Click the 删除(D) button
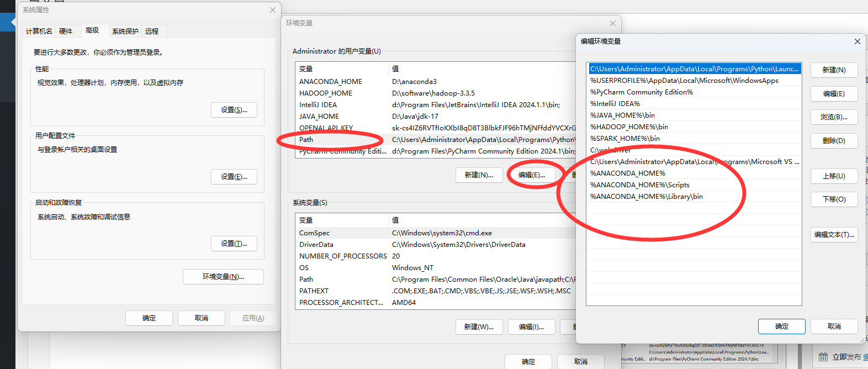The image size is (868, 369). [834, 141]
